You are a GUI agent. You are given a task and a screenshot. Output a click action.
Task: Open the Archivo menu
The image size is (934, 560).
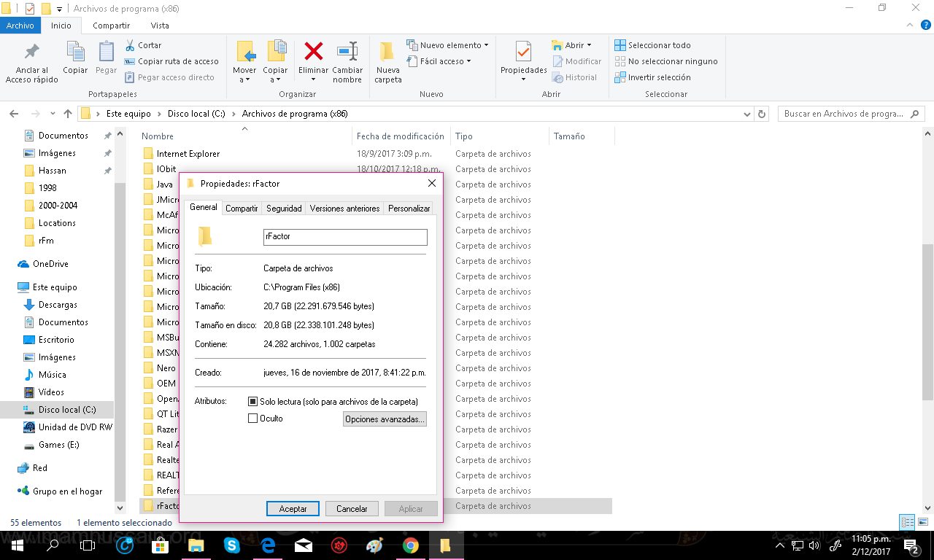click(x=20, y=26)
